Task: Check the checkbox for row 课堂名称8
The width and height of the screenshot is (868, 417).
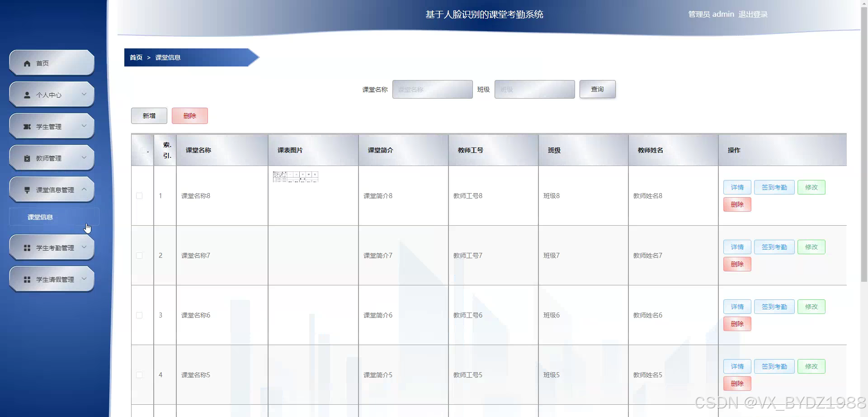Action: click(x=139, y=196)
